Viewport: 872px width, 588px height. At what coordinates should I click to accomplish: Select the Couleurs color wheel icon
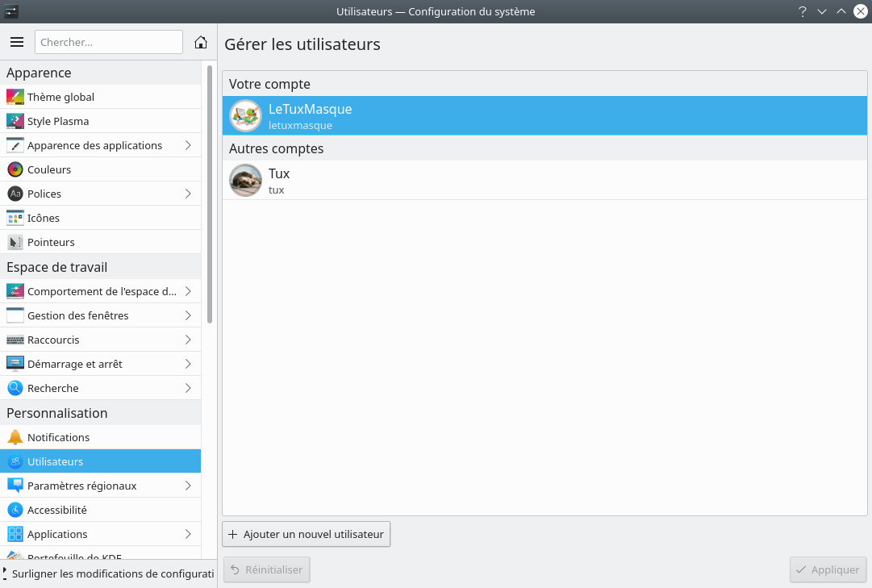(x=15, y=169)
